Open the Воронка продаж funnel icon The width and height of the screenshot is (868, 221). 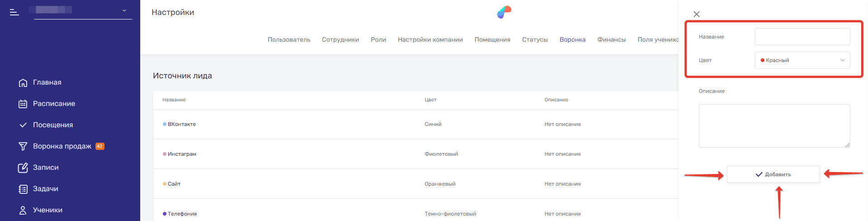[x=23, y=146]
